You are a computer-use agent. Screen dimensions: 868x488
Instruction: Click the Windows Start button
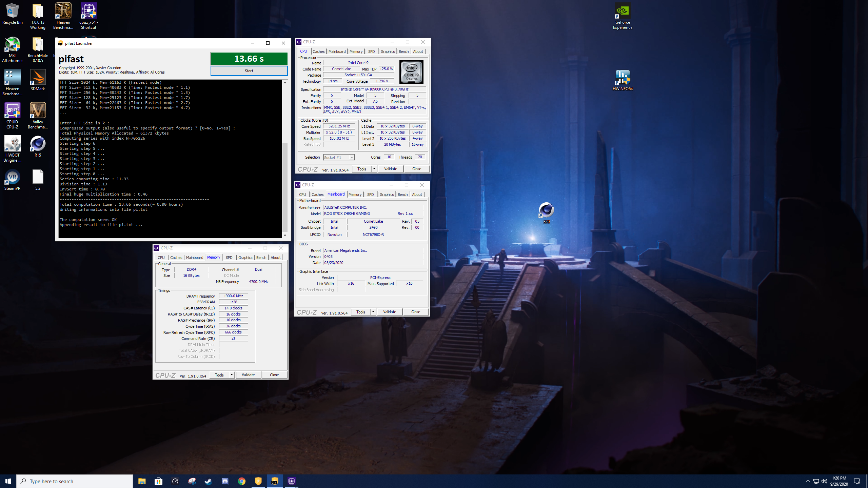click(x=8, y=481)
